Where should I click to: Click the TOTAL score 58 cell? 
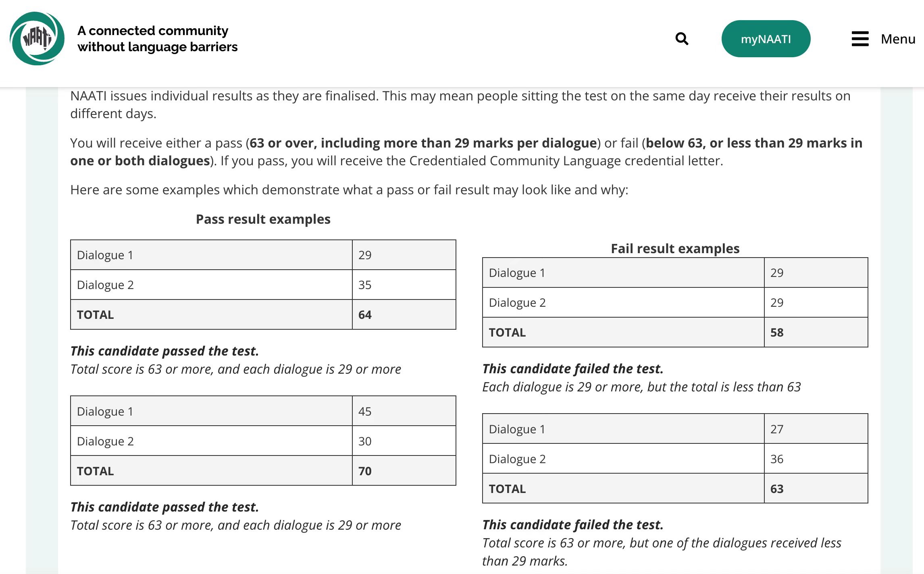pyautogui.click(x=816, y=333)
